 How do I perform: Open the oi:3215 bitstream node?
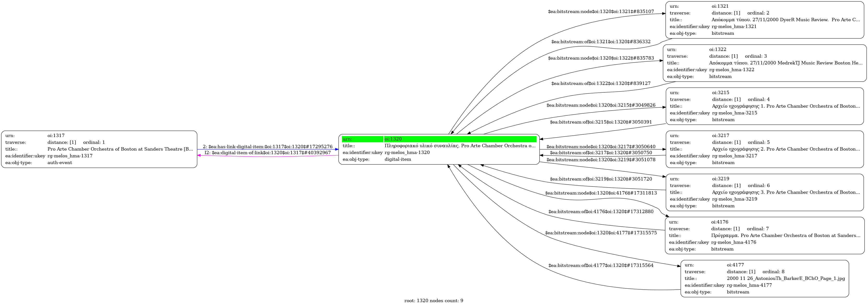point(765,106)
